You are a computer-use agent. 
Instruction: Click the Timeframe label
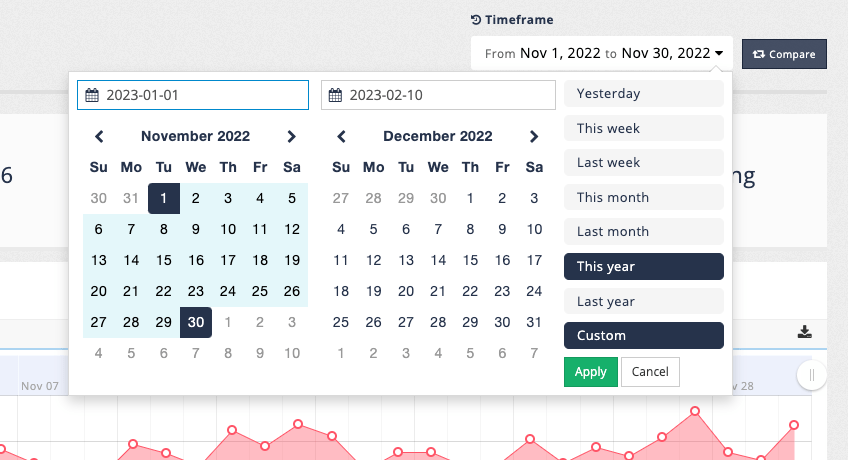click(x=512, y=20)
